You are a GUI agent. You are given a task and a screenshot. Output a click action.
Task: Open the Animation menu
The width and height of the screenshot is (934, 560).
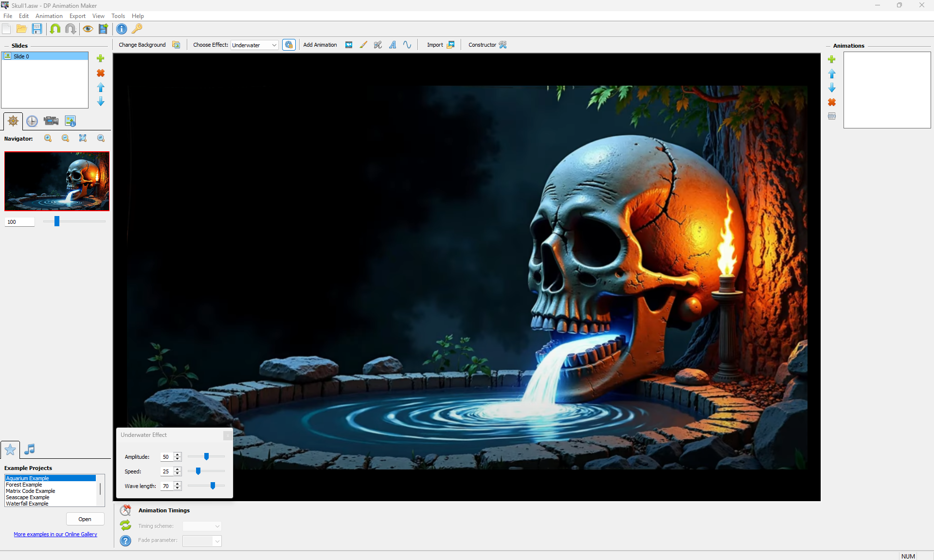pos(49,16)
